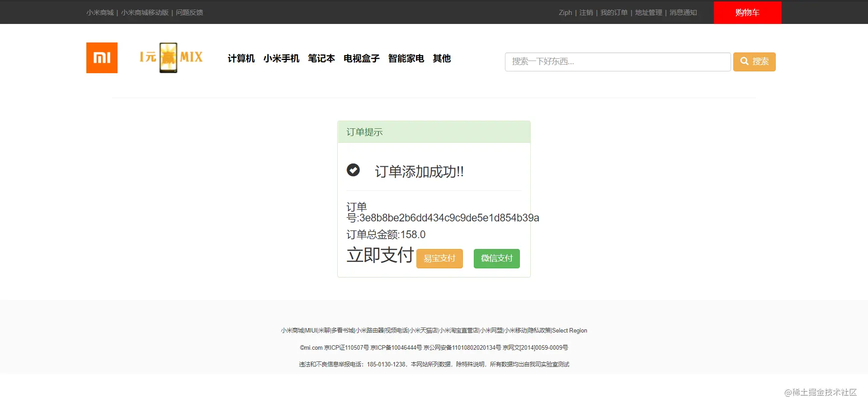This screenshot has height=408, width=868.
Task: Open the 1元 MIX promo banner
Action: 171,57
